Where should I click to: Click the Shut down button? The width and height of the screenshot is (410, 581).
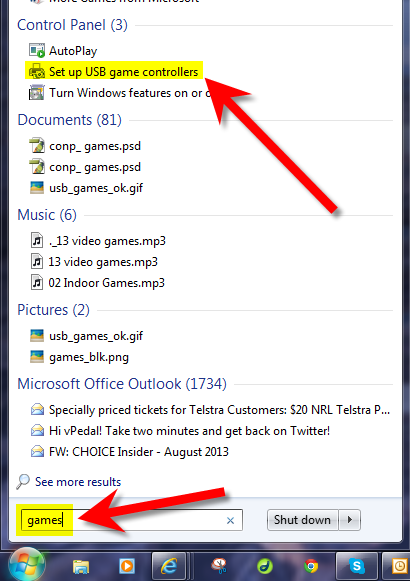[x=302, y=520]
